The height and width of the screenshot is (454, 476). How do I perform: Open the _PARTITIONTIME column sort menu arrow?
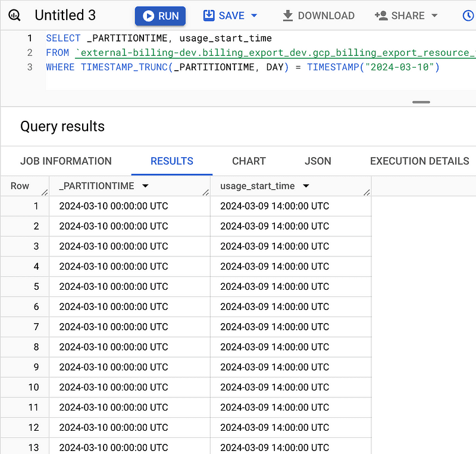pyautogui.click(x=145, y=186)
